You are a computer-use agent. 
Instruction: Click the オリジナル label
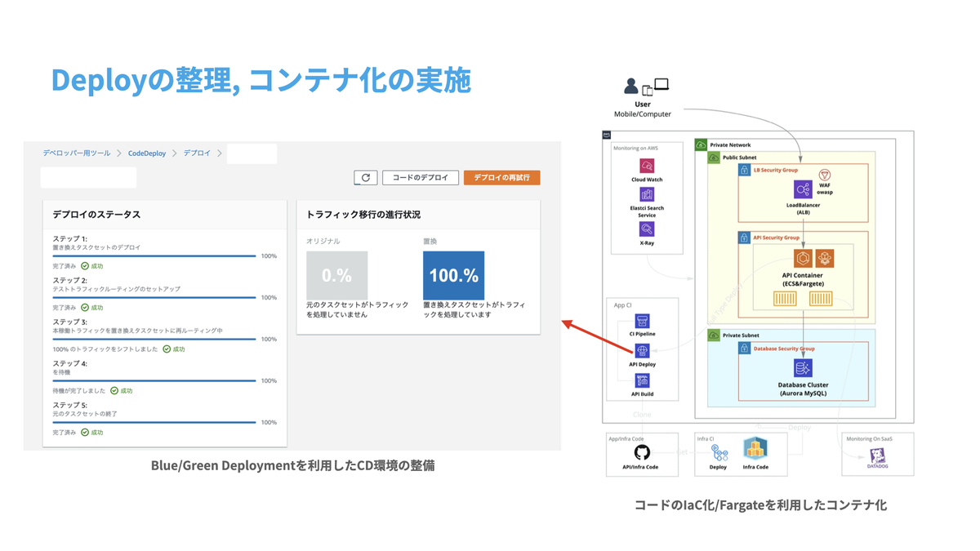pos(323,242)
